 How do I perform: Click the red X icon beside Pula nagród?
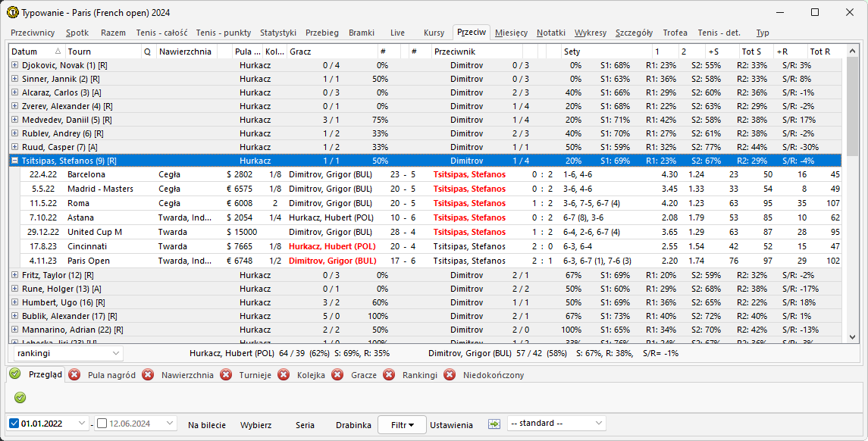pos(74,374)
